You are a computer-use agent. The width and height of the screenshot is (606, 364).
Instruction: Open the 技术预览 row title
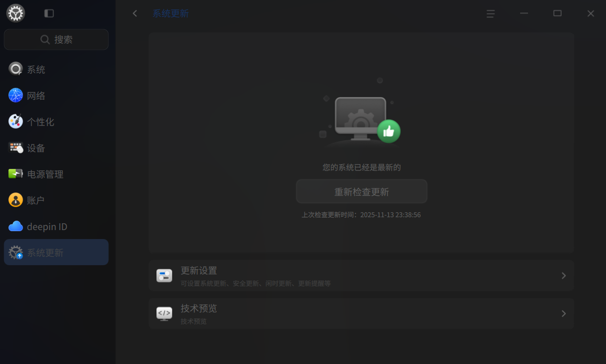(x=199, y=309)
